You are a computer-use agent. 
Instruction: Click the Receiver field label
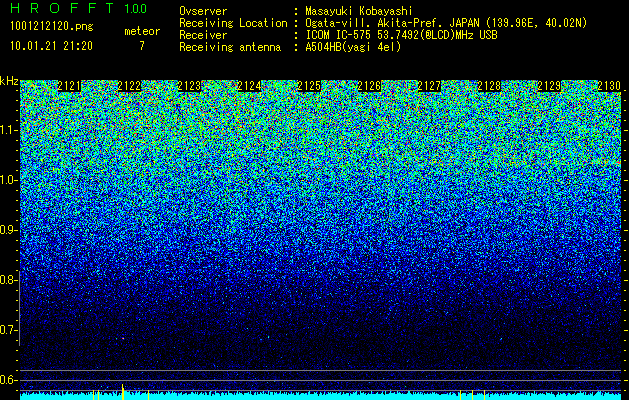click(x=203, y=35)
